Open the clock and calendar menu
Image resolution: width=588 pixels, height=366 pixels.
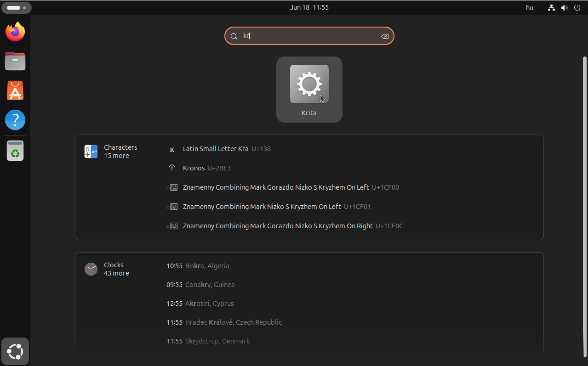pyautogui.click(x=309, y=8)
